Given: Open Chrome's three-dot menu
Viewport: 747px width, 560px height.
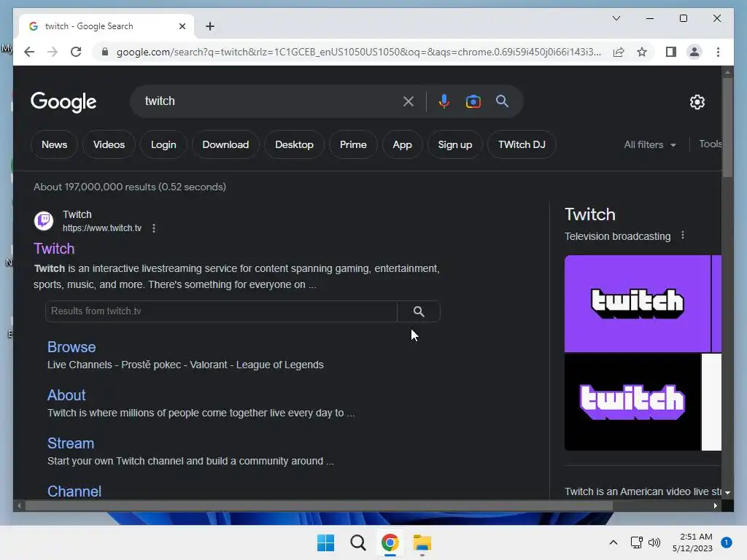Looking at the screenshot, I should point(718,52).
